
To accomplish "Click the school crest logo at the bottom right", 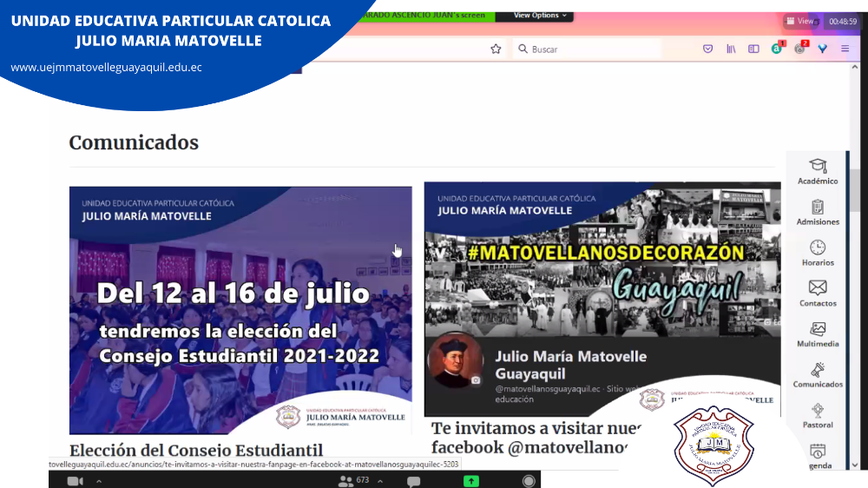I will coord(713,446).
